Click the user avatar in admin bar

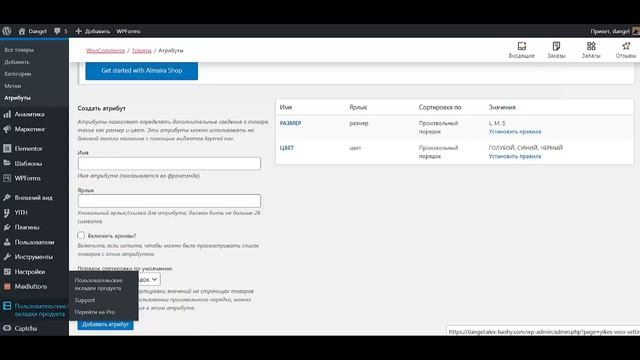tap(636, 31)
